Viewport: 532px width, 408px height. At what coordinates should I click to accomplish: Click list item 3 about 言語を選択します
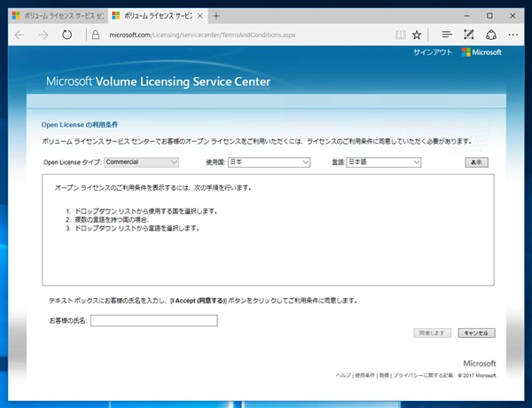point(137,229)
